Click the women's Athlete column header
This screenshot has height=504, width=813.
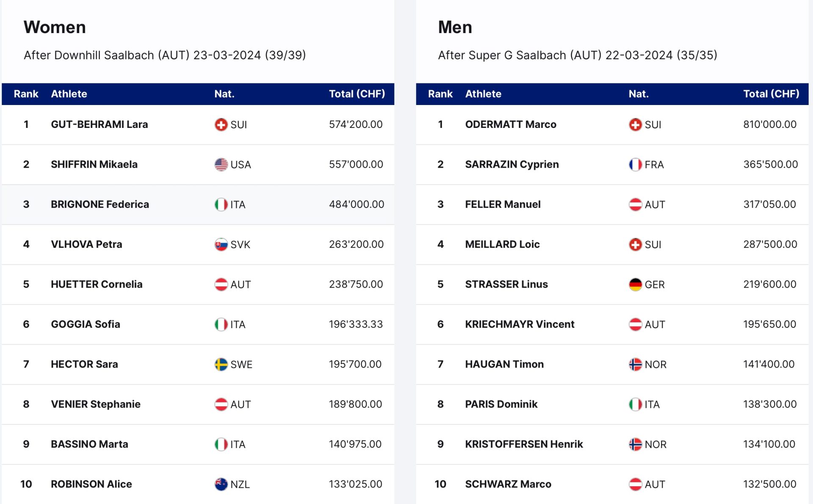pyautogui.click(x=69, y=94)
